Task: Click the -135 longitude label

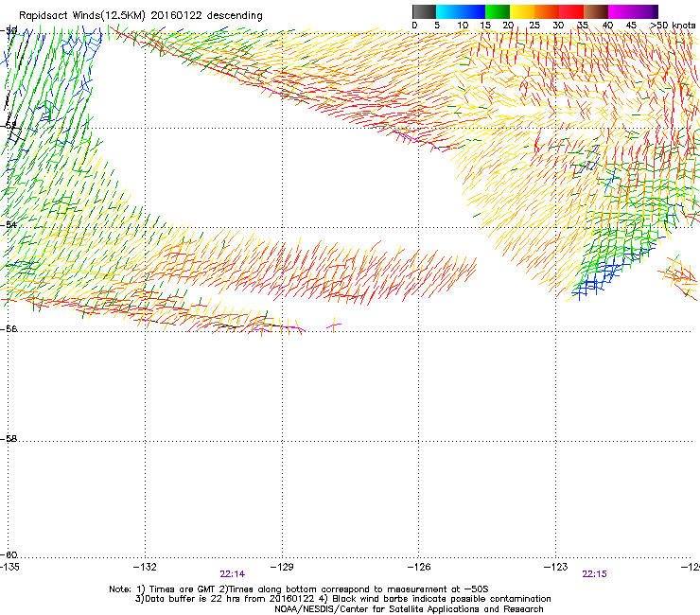Action: pyautogui.click(x=9, y=567)
